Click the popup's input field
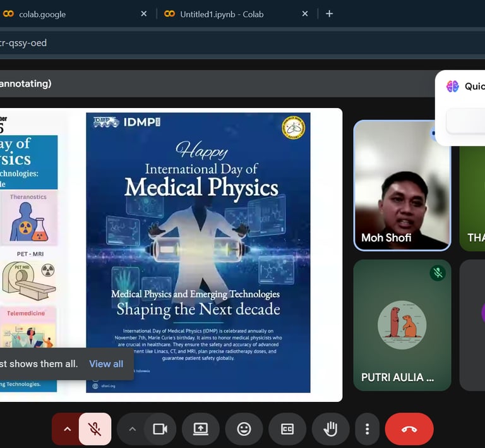Image resolution: width=485 pixels, height=448 pixels. (x=465, y=121)
